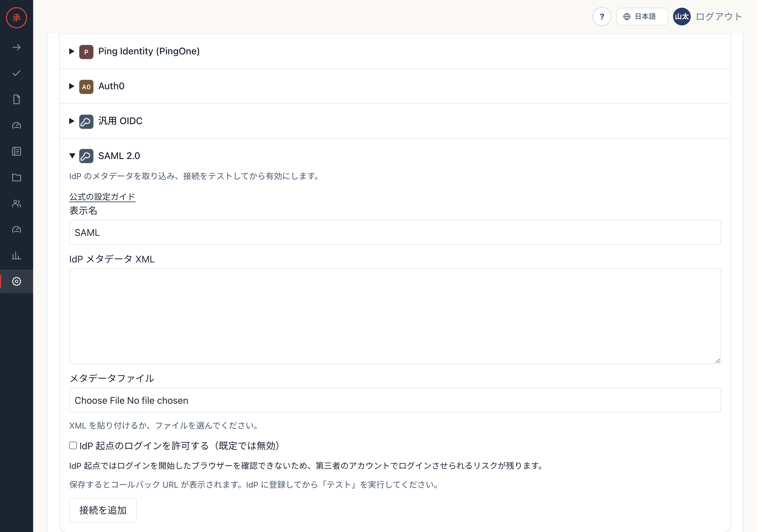This screenshot has width=757, height=532.
Task: Open the 公式の設定ガイド link
Action: pyautogui.click(x=102, y=197)
